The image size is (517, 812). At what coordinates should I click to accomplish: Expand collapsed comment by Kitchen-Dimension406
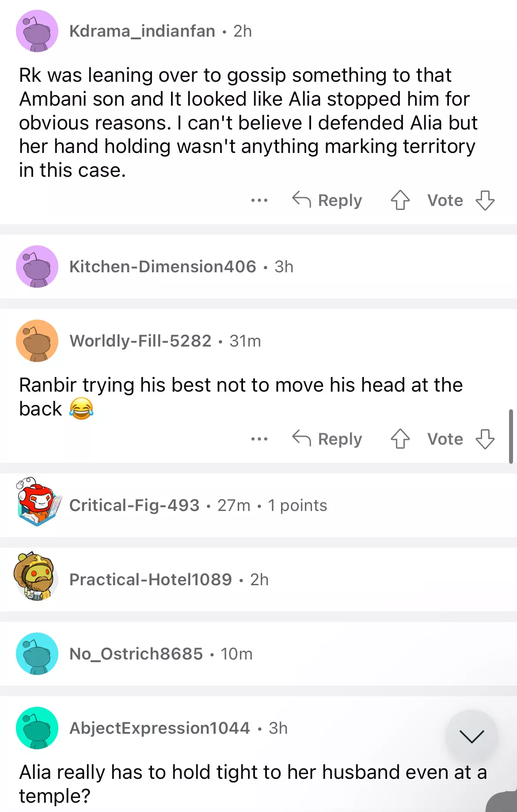click(x=258, y=267)
